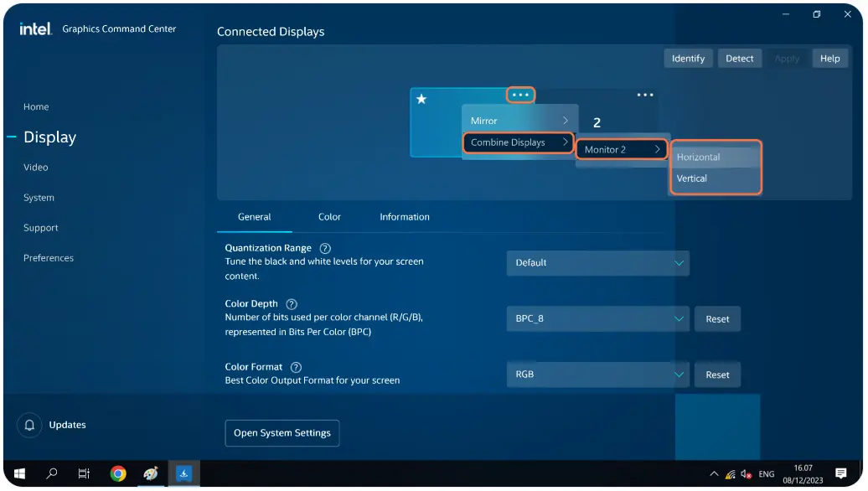This screenshot has height=491, width=868.
Task: Expand the Mirror submenu
Action: click(519, 121)
